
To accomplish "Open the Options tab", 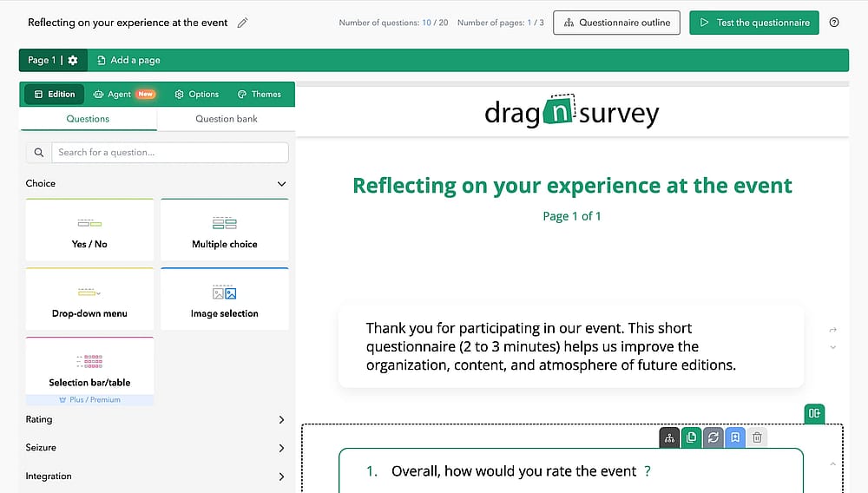I will tap(196, 94).
